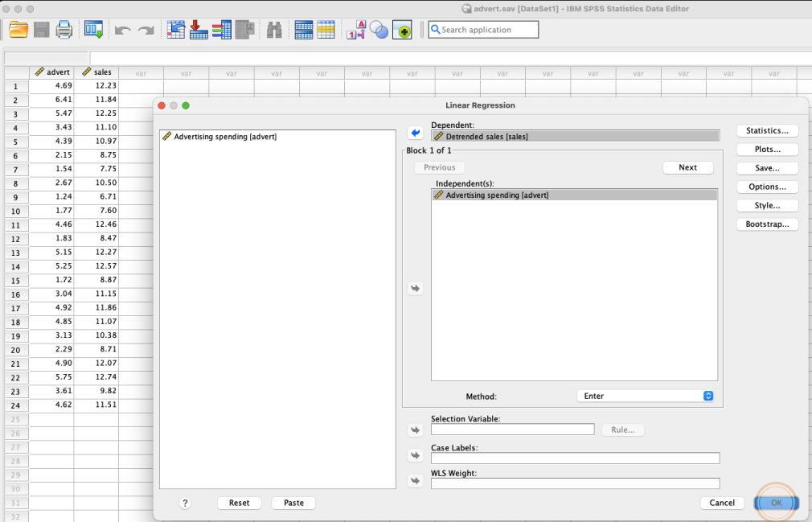Click Go to case toolbar icon
Viewport: 812px width, 522px height.
[176, 30]
